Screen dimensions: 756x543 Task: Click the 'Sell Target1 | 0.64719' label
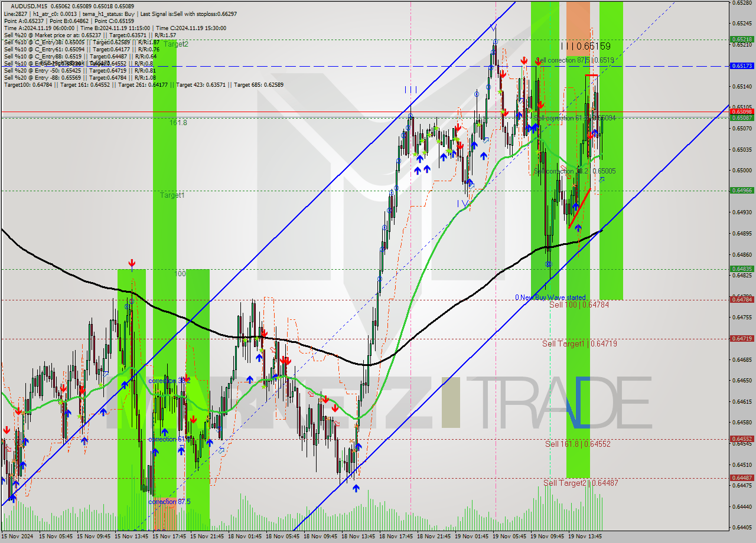tap(579, 344)
